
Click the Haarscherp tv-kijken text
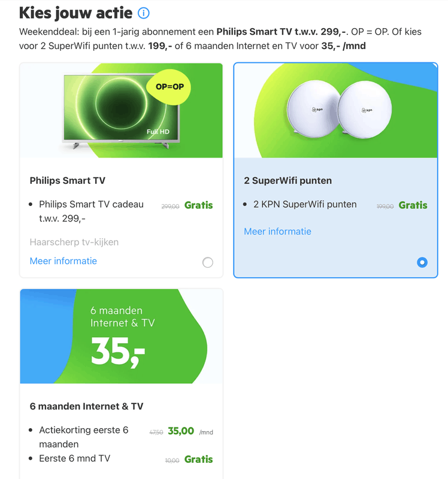tap(74, 242)
